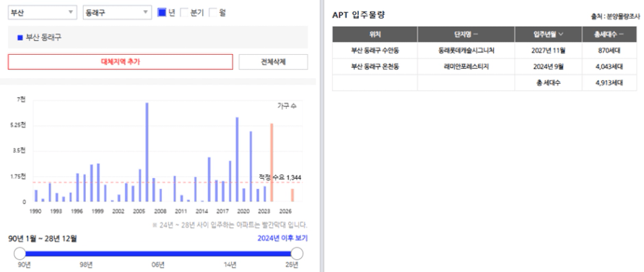Viewport: 644px width, 272px height.
Task: Select the 부산 동래구 온천동 cell
Action: tap(375, 66)
